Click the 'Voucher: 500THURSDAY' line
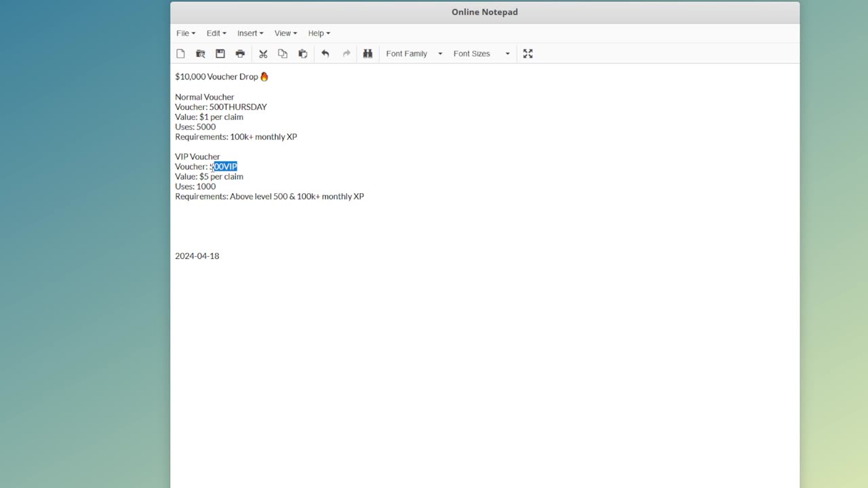This screenshot has width=868, height=488. point(220,107)
